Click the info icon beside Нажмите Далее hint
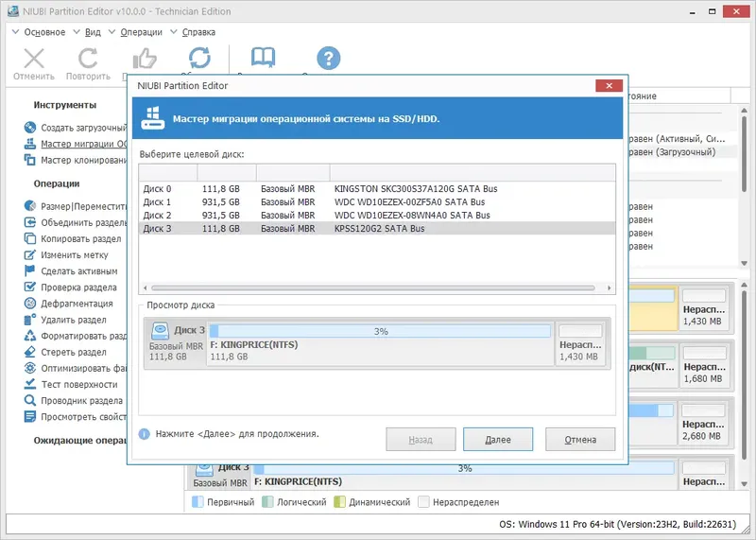The image size is (756, 540). (x=145, y=434)
